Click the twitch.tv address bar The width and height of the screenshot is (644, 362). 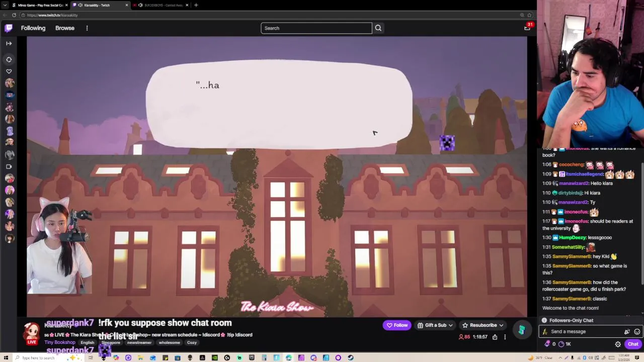[272, 15]
